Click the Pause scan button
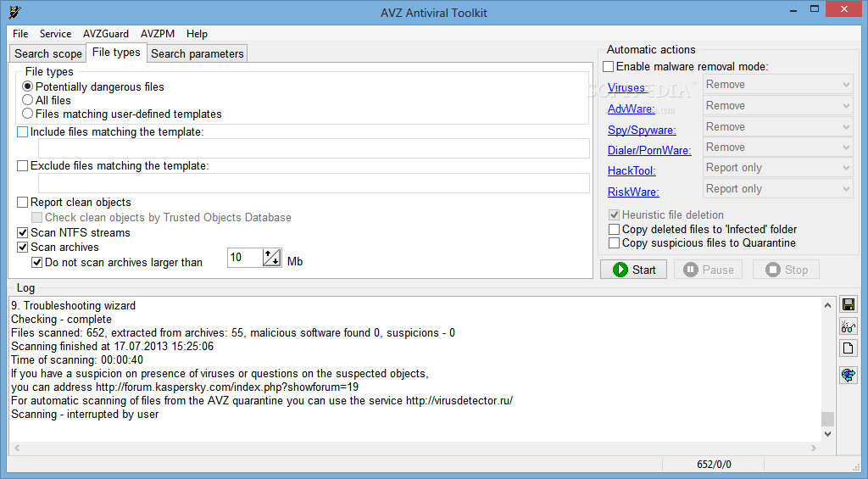This screenshot has height=479, width=868. pos(708,270)
